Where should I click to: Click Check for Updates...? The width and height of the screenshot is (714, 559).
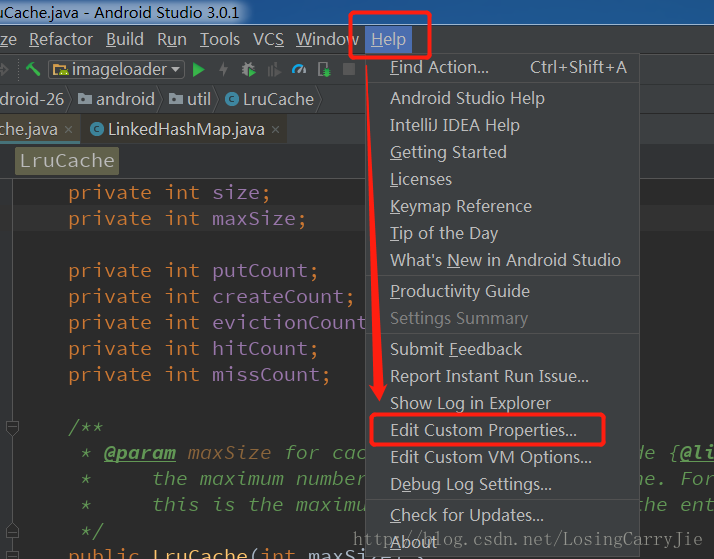click(x=503, y=515)
